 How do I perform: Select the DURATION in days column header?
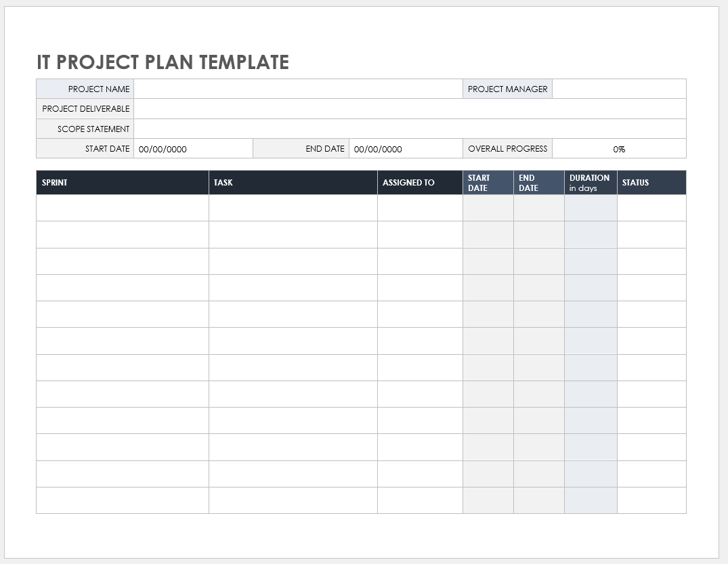tap(590, 183)
